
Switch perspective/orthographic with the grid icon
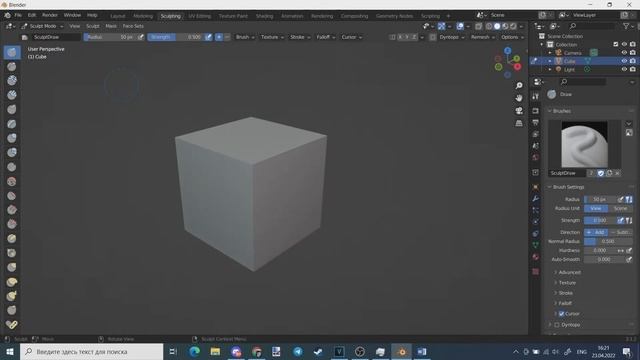coord(519,123)
